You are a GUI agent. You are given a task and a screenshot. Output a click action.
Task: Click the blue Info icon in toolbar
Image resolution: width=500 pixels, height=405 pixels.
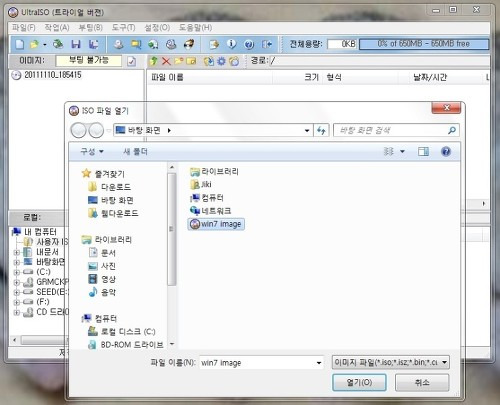[231, 44]
